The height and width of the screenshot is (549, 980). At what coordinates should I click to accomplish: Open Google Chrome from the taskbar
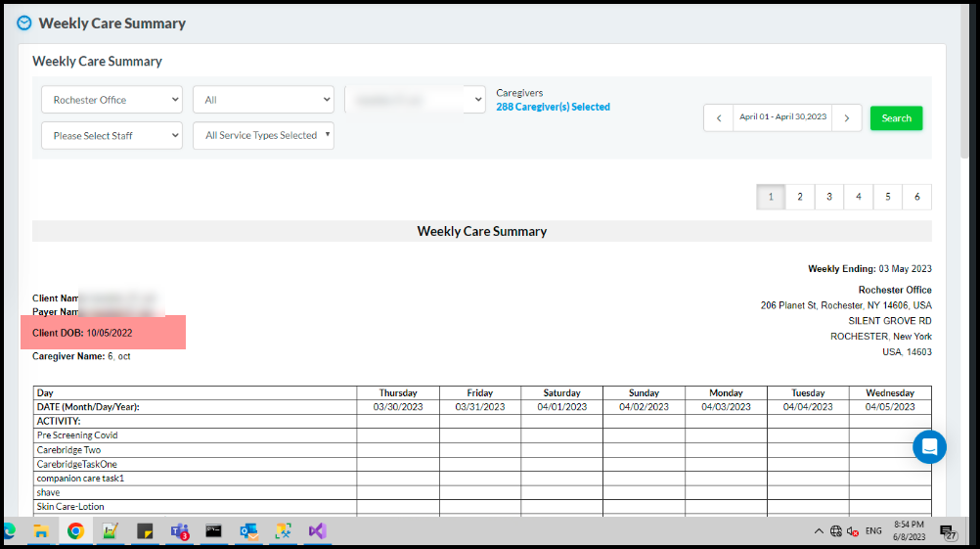75,531
